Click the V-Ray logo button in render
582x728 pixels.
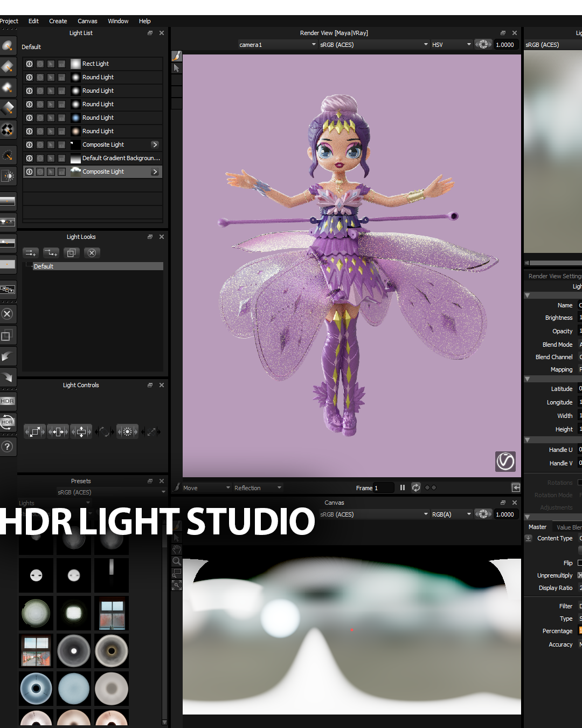coord(505,461)
